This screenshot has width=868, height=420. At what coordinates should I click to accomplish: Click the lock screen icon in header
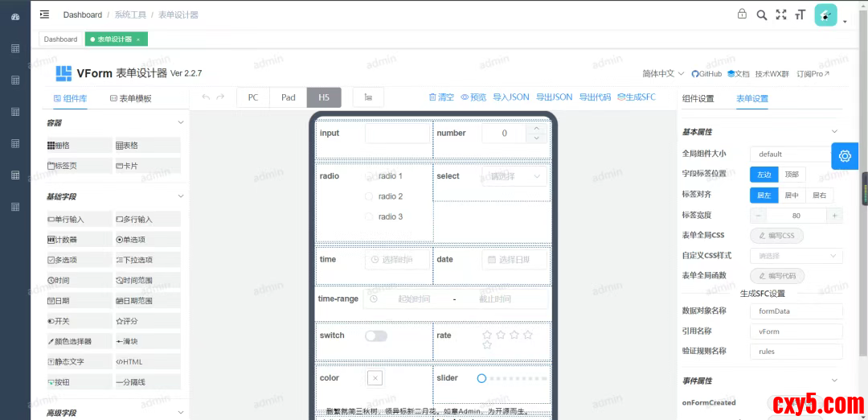point(742,14)
